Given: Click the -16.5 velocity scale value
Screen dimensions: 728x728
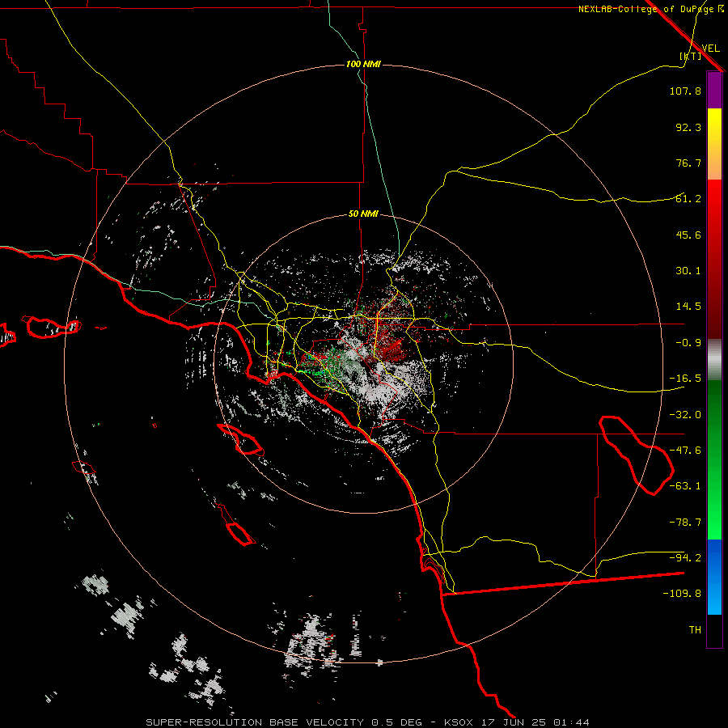Looking at the screenshot, I should 685,379.
